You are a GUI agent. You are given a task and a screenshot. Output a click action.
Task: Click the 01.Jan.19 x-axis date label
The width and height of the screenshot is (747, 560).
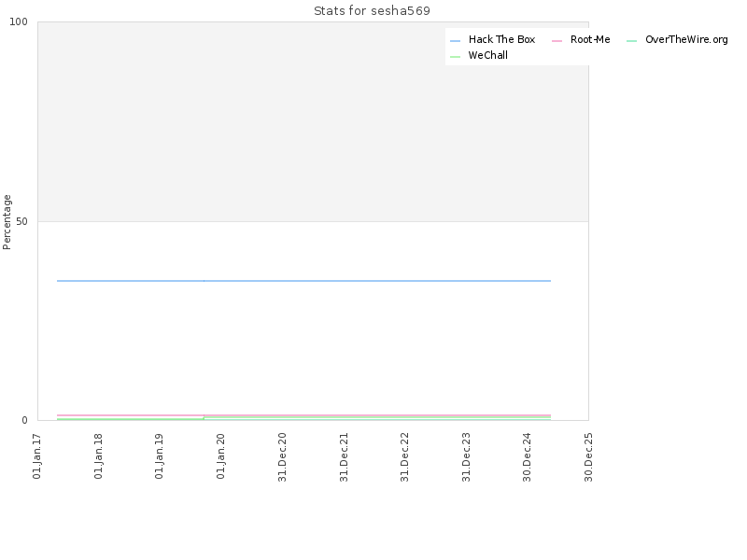(160, 456)
